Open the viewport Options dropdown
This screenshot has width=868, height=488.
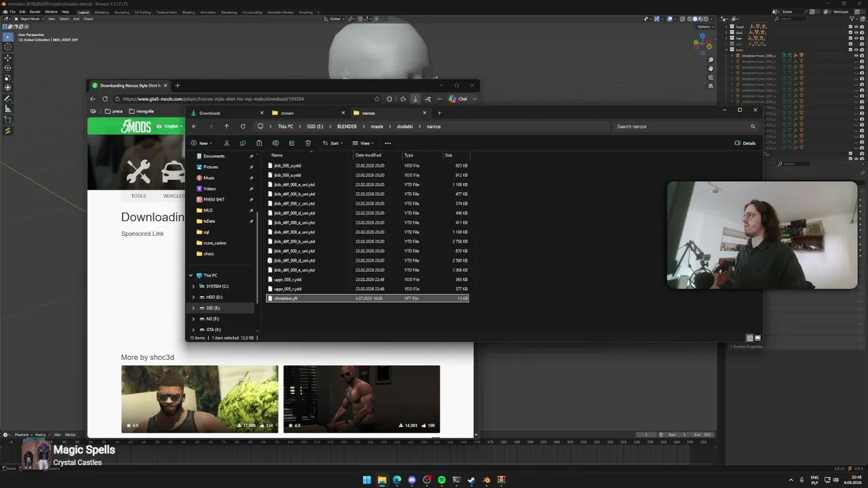pos(704,26)
